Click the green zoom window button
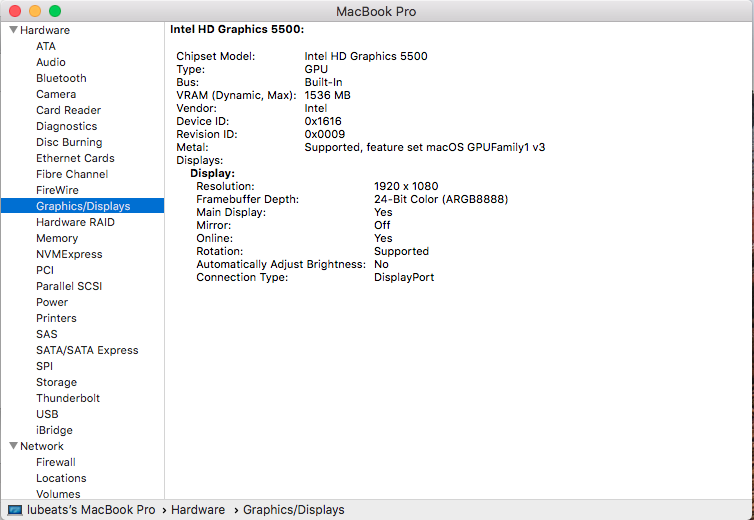This screenshot has height=520, width=754. (x=54, y=11)
